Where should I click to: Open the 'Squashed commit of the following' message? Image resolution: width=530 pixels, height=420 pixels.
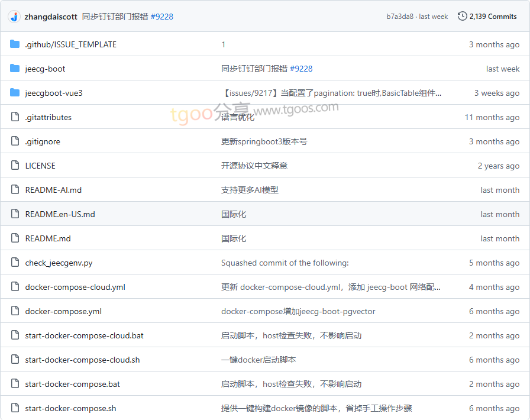tap(285, 263)
